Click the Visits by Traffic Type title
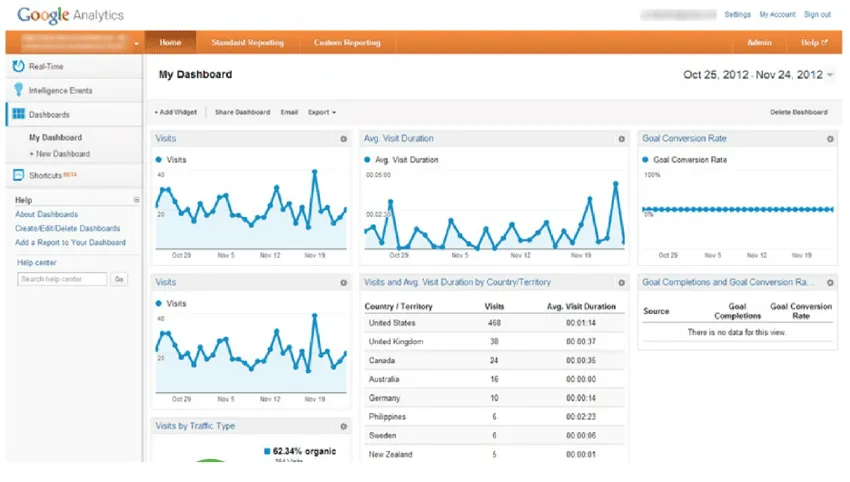Viewport: 850px width, 482px height. 195,426
